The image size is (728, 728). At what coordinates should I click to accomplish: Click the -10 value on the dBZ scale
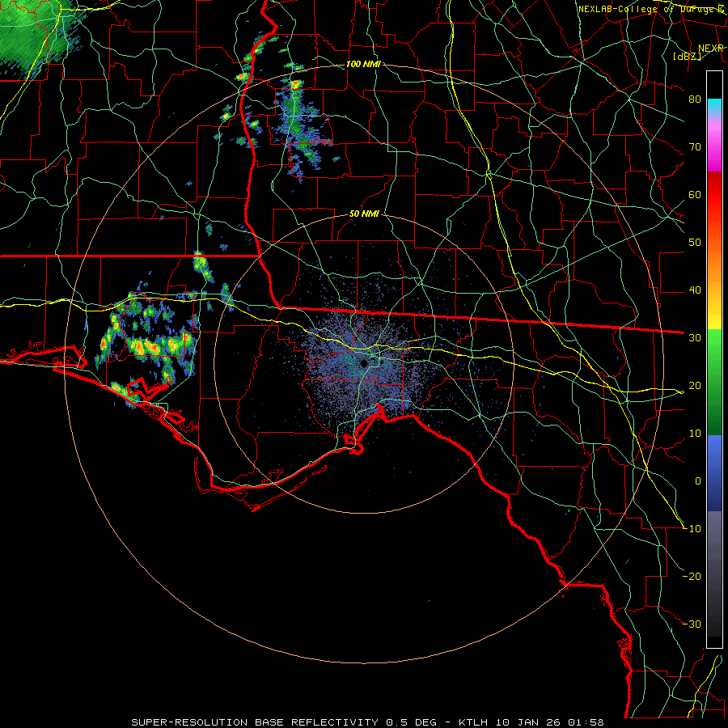692,529
